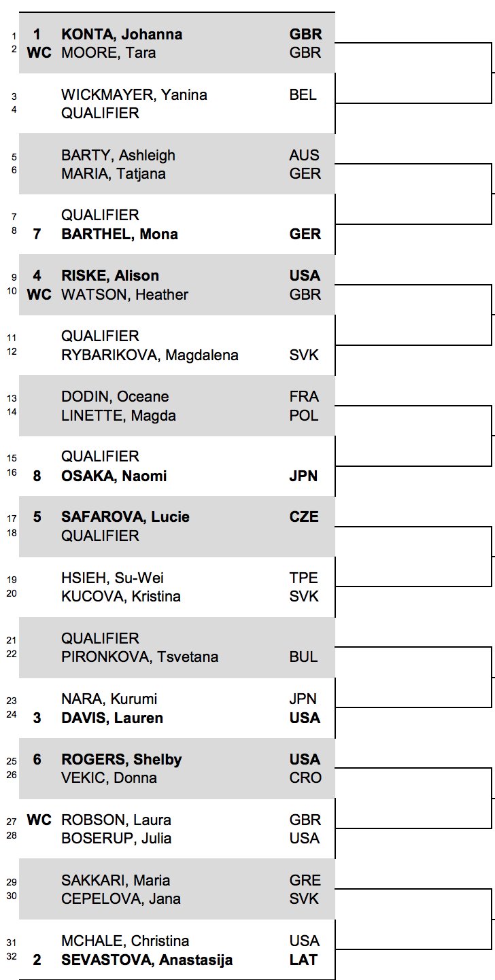Click BARTY, Ashleigh player name
495x980 pixels.
coord(118,156)
